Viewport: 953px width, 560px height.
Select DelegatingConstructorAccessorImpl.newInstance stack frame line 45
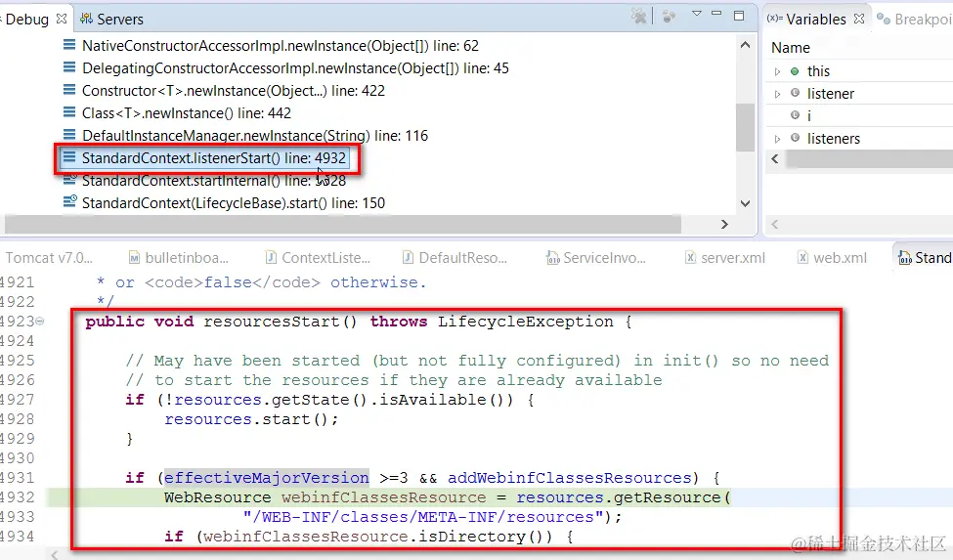click(x=295, y=68)
